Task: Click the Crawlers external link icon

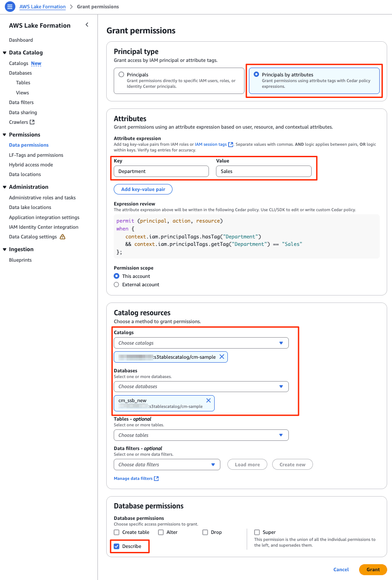Action: pos(32,122)
